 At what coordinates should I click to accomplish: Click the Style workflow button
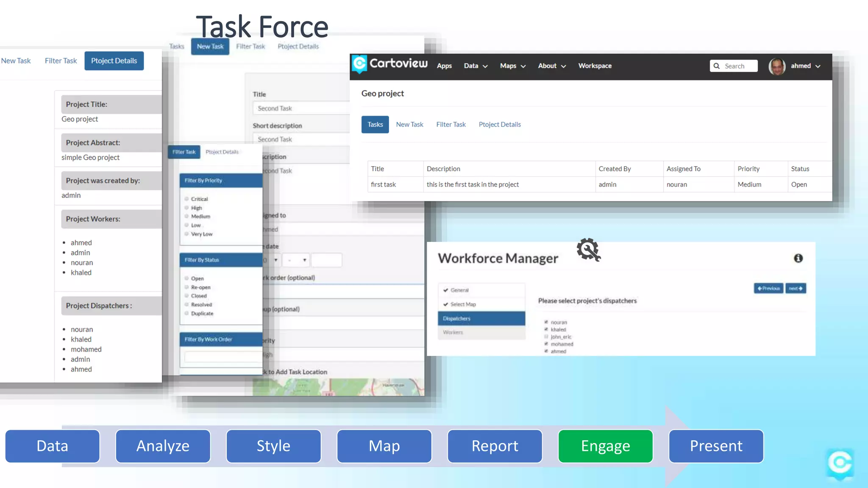(273, 446)
